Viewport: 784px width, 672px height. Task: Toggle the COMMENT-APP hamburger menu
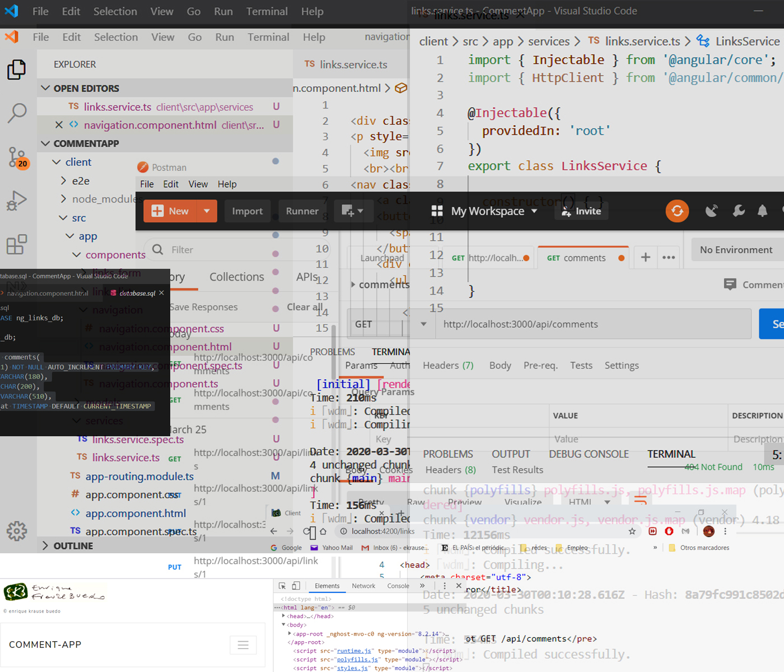click(243, 645)
